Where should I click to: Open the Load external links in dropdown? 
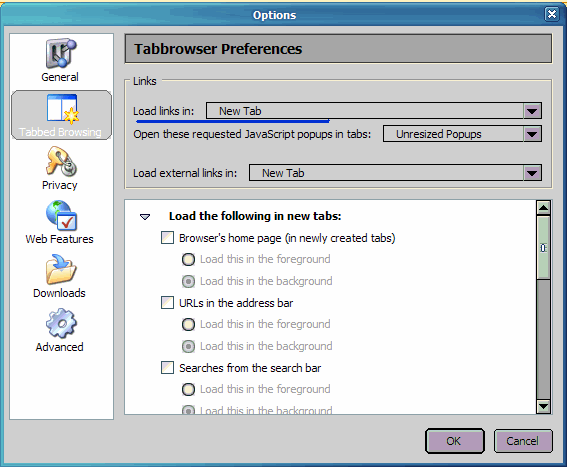coord(395,173)
